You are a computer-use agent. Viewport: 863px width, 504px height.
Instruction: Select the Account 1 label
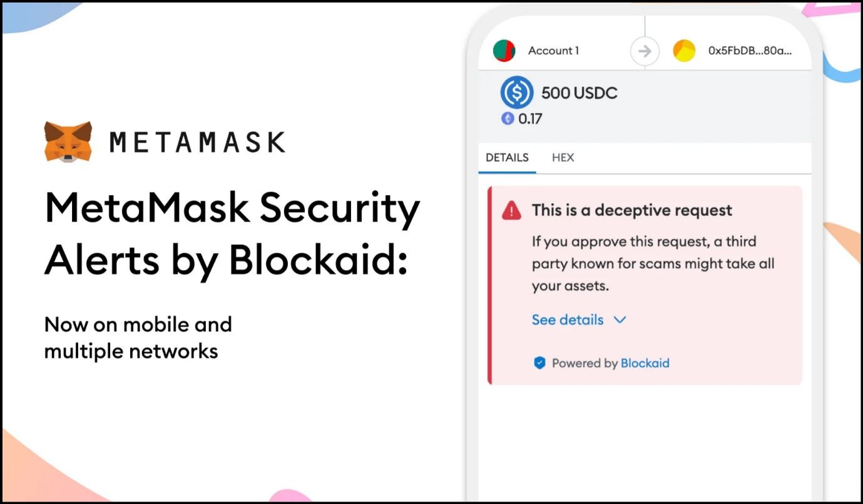[x=553, y=51]
